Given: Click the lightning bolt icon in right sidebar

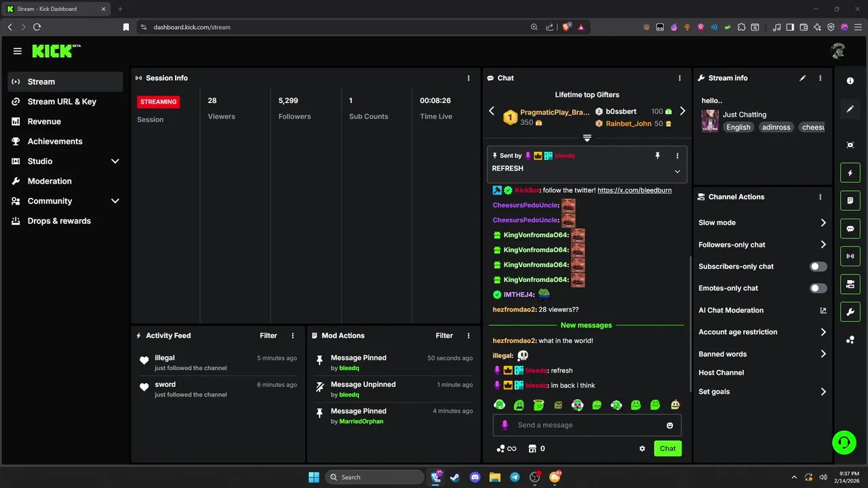Looking at the screenshot, I should click(850, 173).
